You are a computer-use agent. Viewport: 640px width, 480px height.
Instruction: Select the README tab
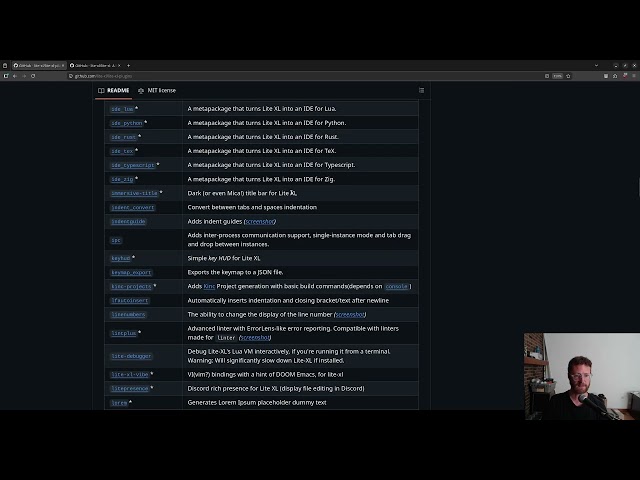[x=113, y=91]
